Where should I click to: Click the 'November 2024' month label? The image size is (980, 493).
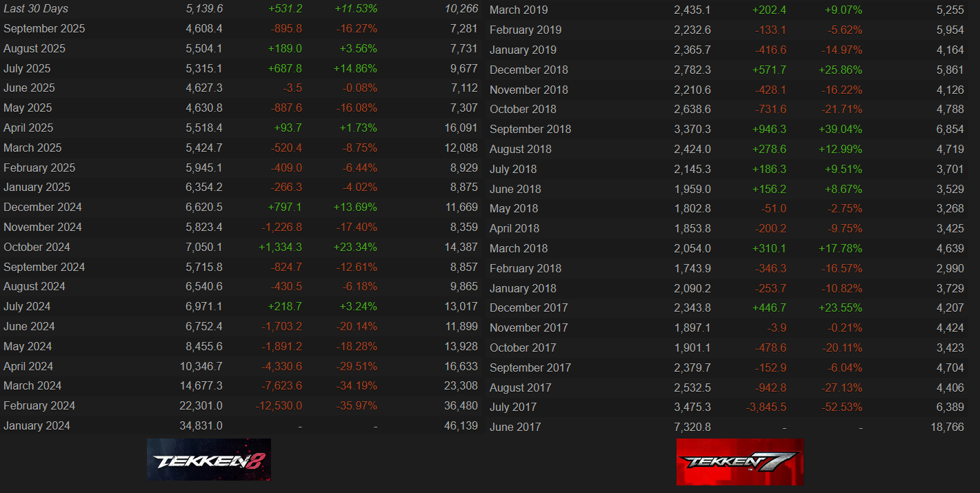pyautogui.click(x=43, y=227)
